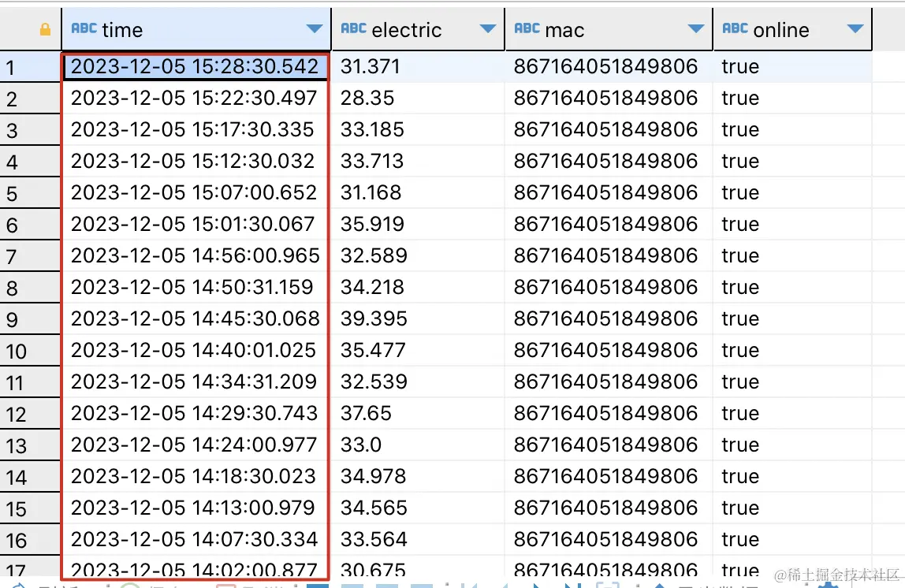Click the ABC type icon of the electric column
The width and height of the screenshot is (905, 588).
coord(354,28)
